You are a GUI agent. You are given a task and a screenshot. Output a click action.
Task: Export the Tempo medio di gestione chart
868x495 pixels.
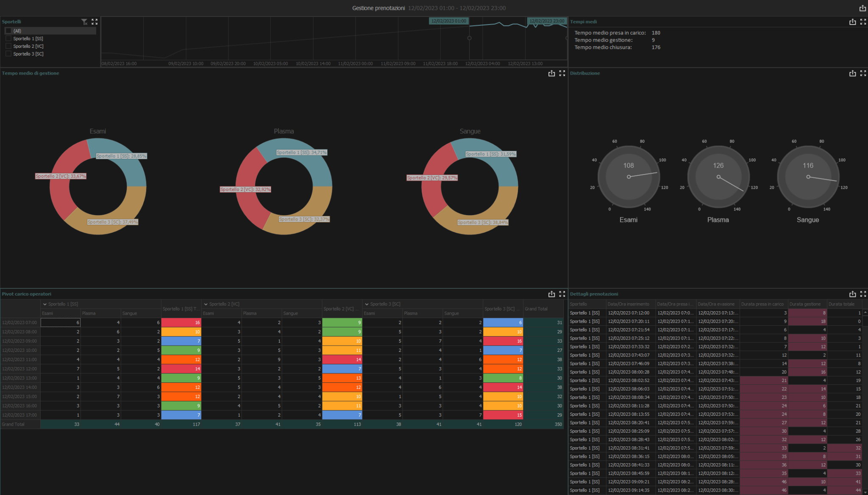click(551, 73)
